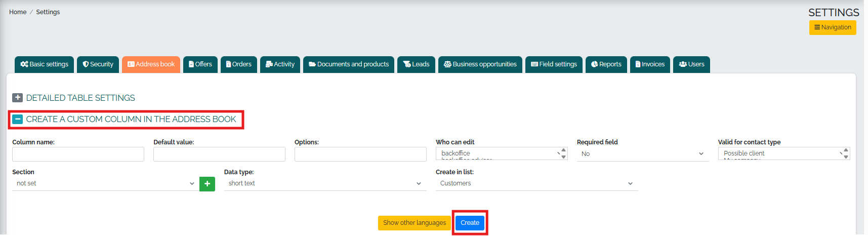
Task: Open the yellow Navigation menu button
Action: 832,27
